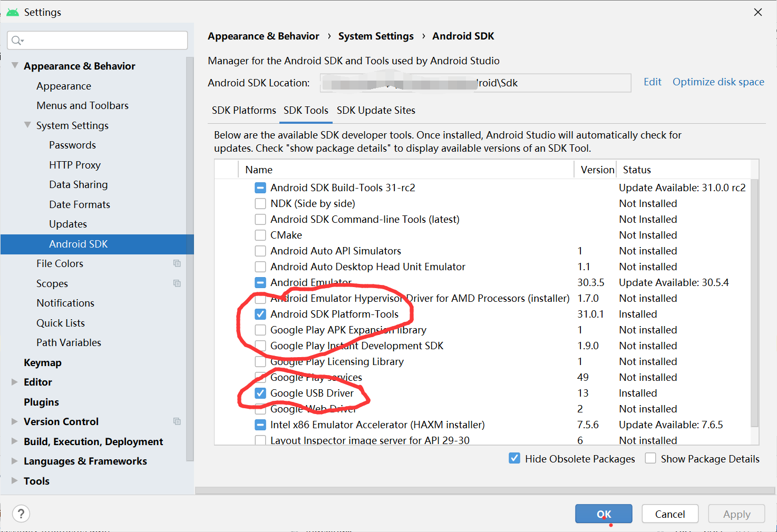Viewport: 777px width, 532px height.
Task: Click the help question mark button
Action: 21,514
